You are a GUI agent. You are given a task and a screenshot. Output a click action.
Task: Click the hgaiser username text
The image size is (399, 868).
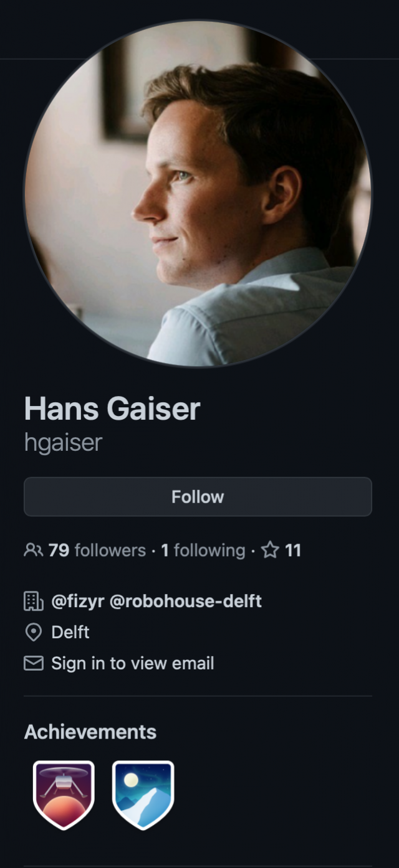tap(63, 441)
